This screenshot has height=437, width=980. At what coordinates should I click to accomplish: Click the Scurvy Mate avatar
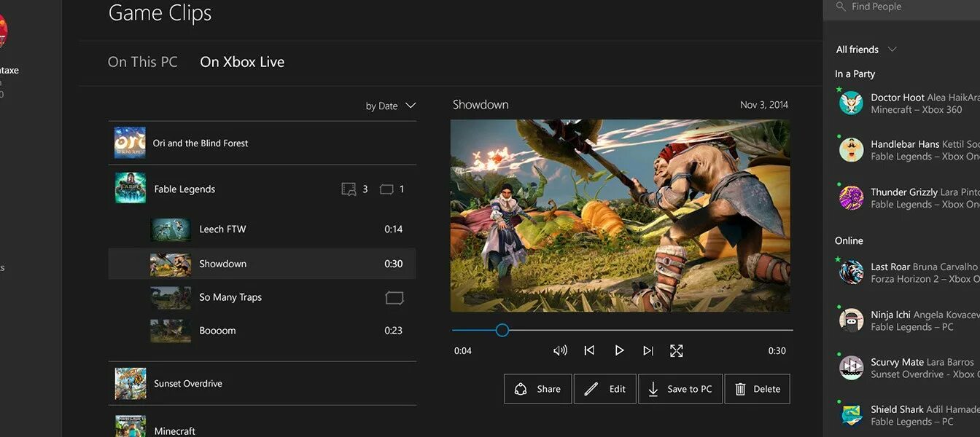point(851,367)
